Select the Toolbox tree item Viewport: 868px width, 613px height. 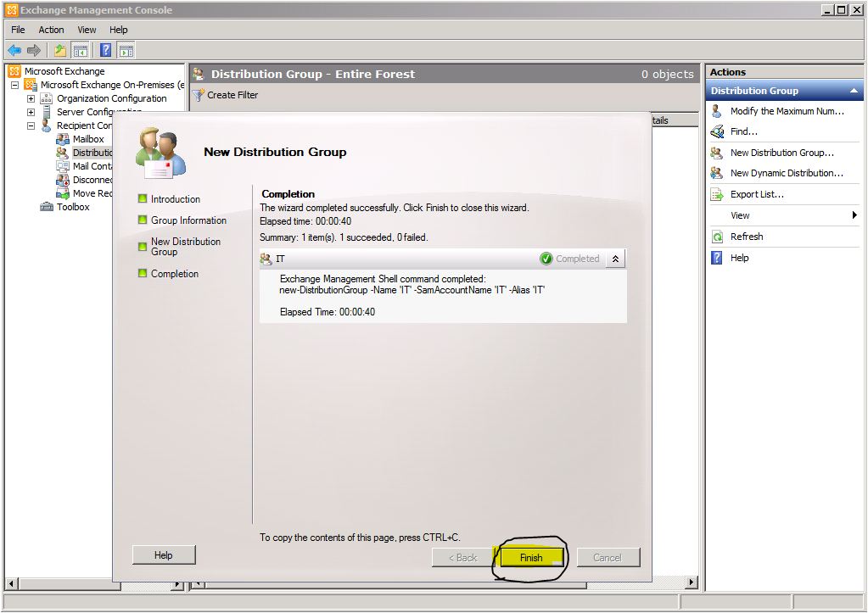(73, 207)
